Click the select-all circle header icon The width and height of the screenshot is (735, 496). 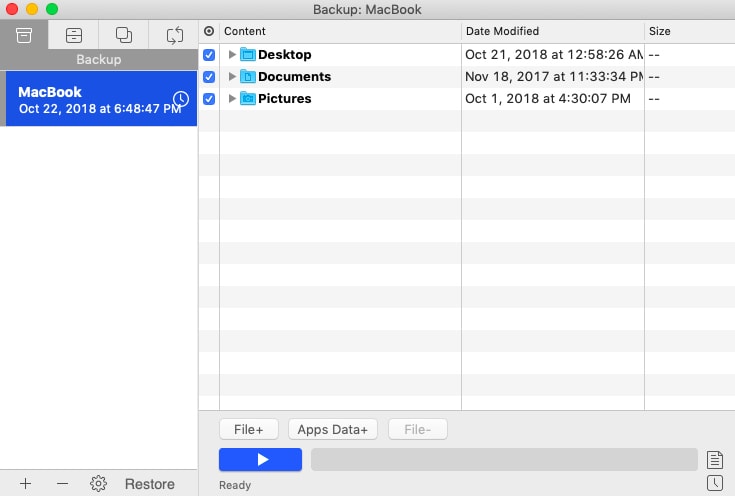209,31
